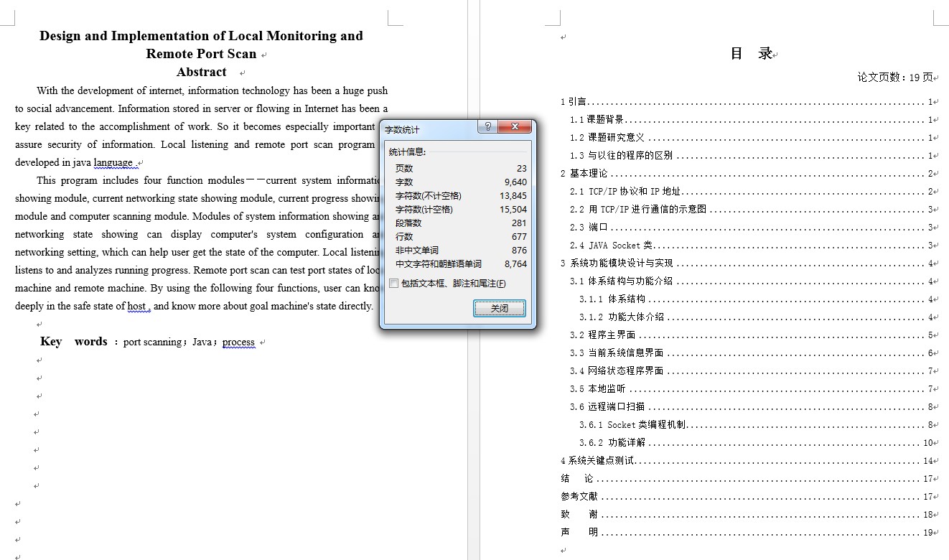Click document title line Remote Port Scan
This screenshot has height=560, width=949.
201,54
